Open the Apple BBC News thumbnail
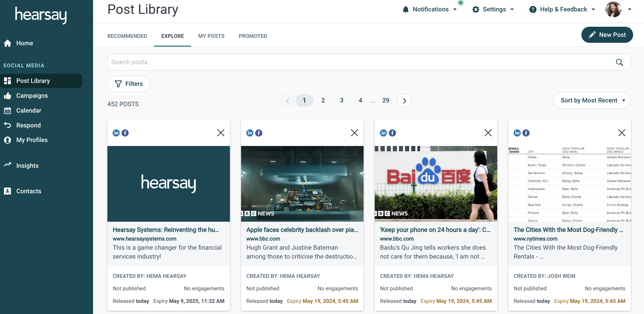This screenshot has width=644, height=314. [x=302, y=184]
